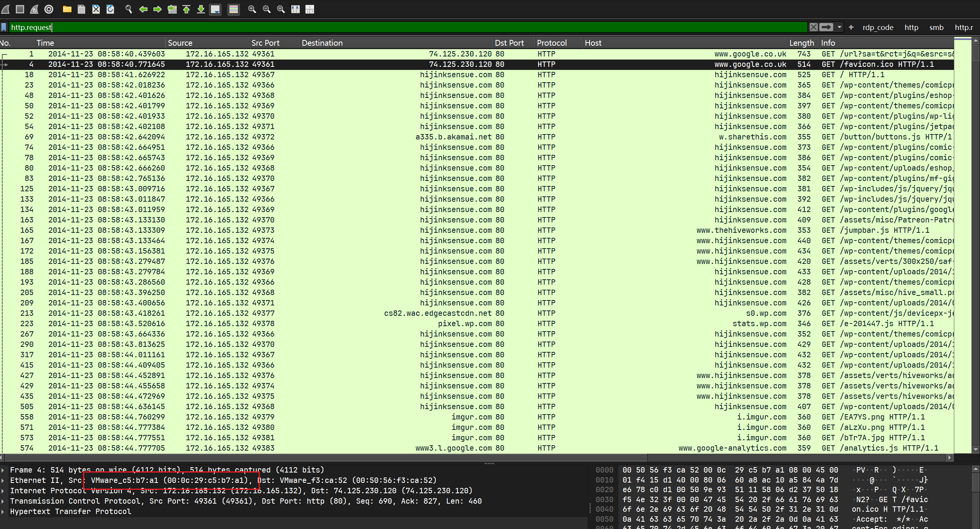Open the pane layout icon
Viewport: 980px width, 529px height.
click(x=310, y=9)
